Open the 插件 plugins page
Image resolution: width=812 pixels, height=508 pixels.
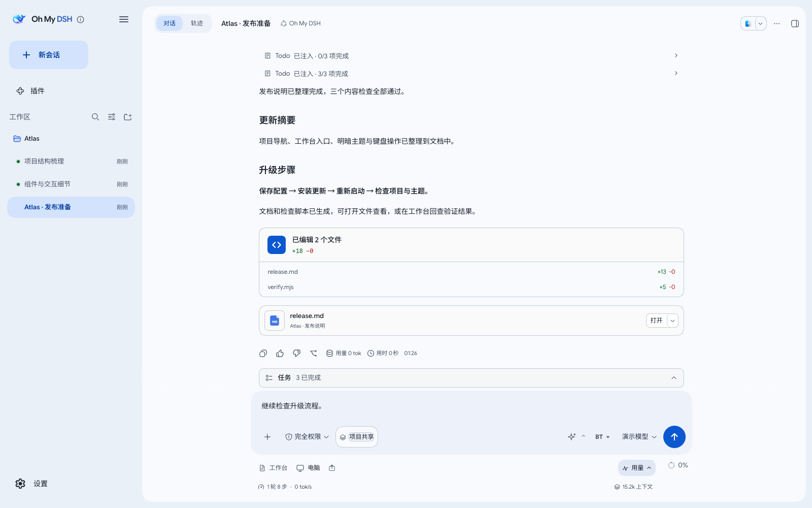(x=30, y=91)
